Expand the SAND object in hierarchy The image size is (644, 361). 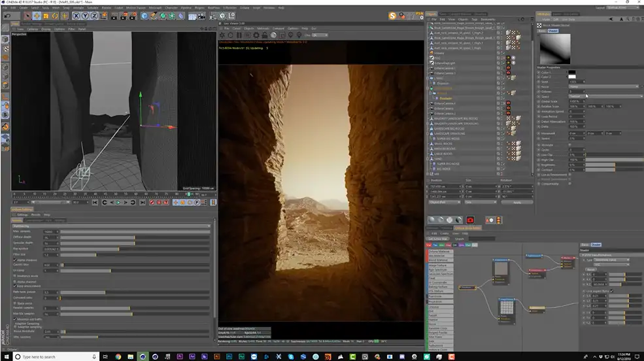click(x=428, y=158)
